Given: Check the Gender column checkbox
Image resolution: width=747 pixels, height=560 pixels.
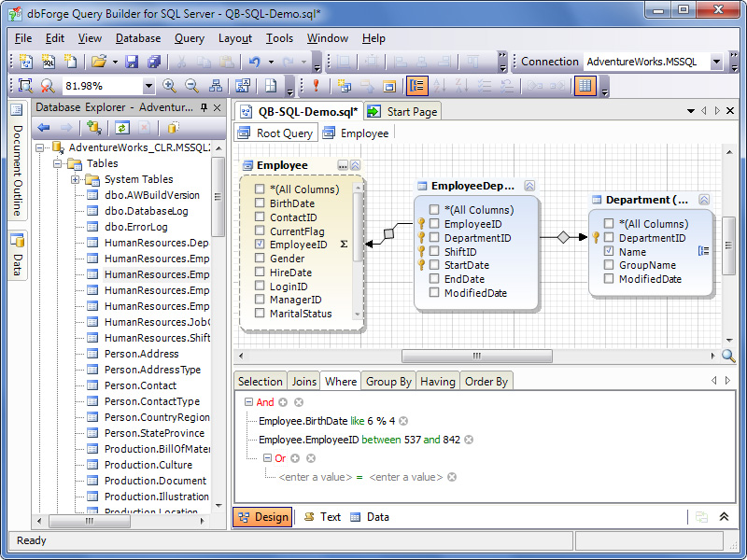Looking at the screenshot, I should (x=260, y=258).
